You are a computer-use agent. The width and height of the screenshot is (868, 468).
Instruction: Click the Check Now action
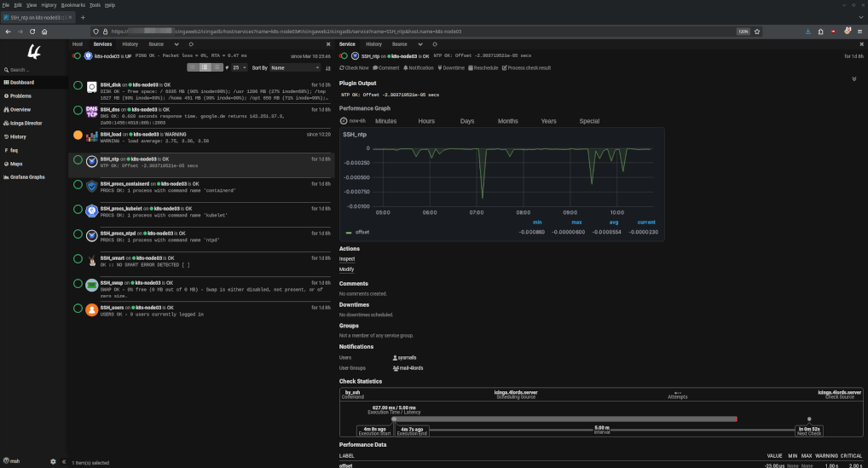354,67
